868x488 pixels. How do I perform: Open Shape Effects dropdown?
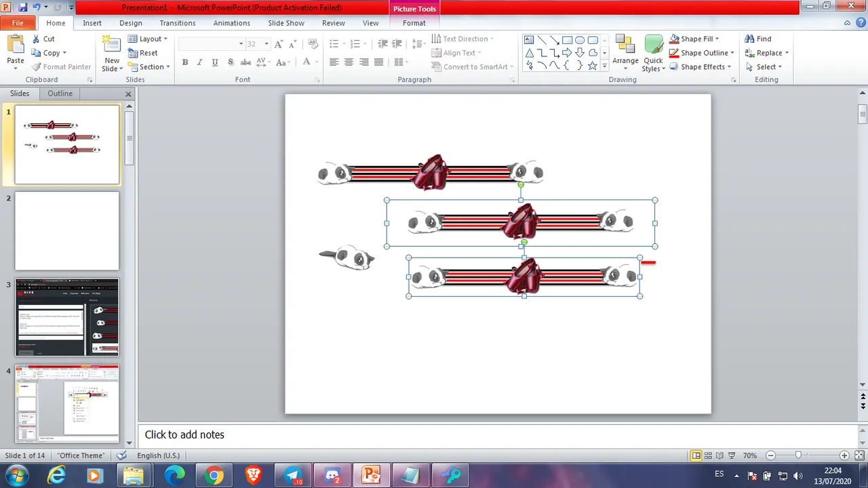click(x=700, y=67)
